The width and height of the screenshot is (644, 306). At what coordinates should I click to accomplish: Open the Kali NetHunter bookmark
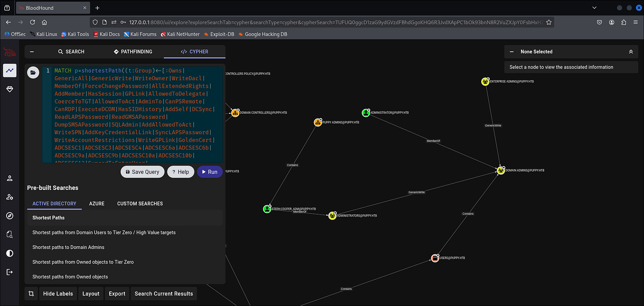[x=180, y=34]
